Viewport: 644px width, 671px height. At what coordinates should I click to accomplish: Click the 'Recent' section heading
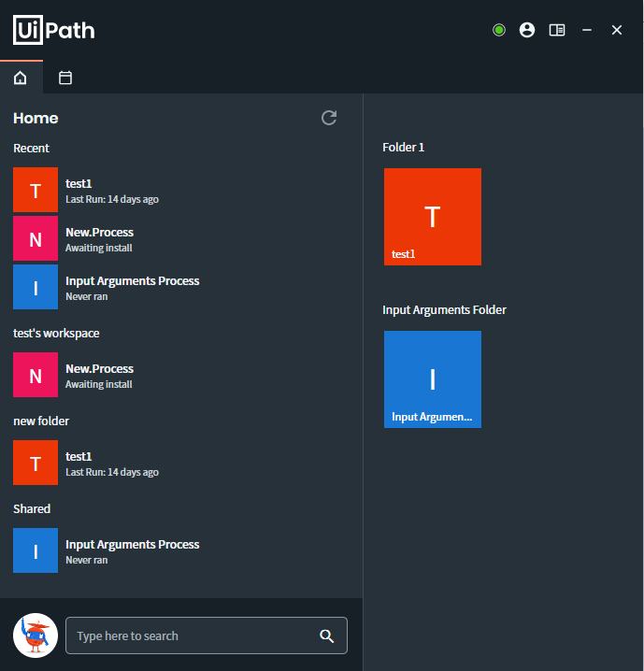[x=31, y=148]
